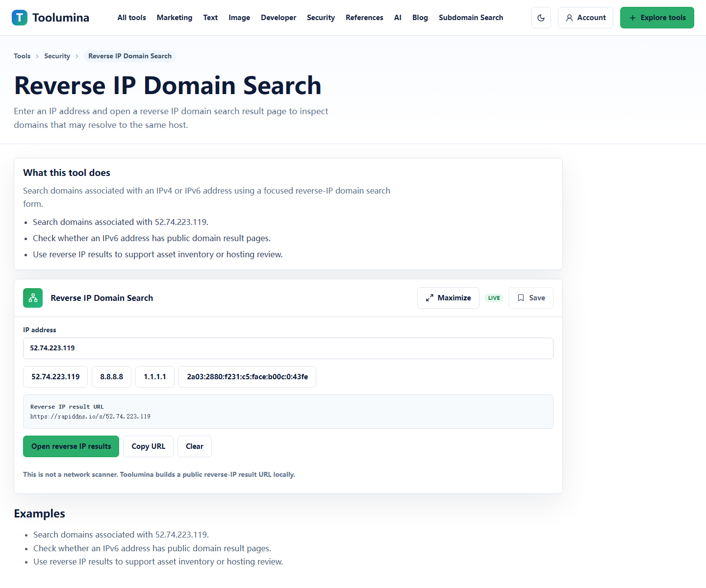Click the 'IP address' field label

pos(40,330)
